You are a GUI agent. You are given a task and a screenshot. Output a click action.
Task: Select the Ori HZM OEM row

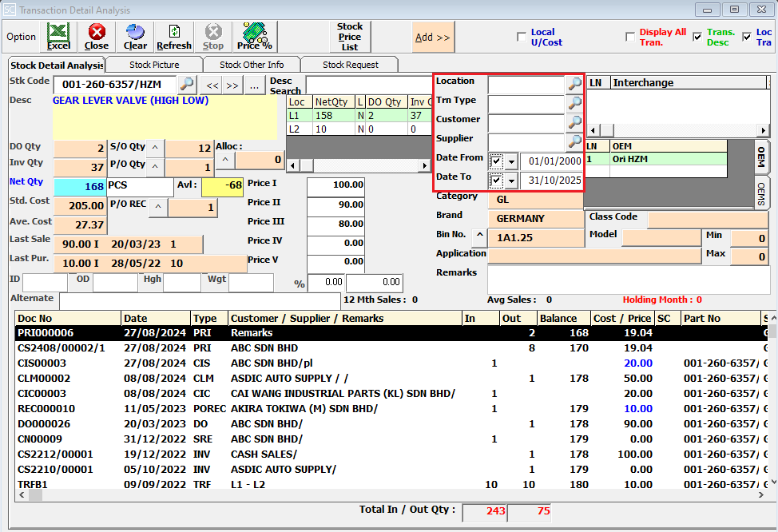(656, 159)
